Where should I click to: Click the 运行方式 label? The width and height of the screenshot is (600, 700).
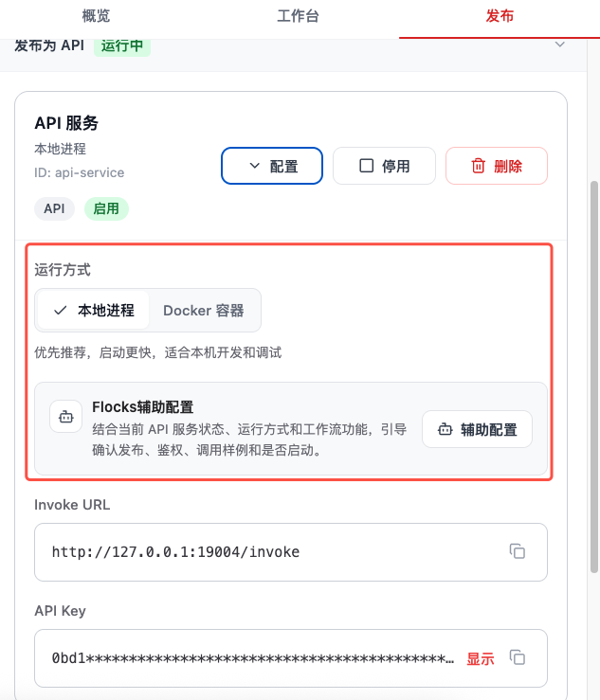63,270
